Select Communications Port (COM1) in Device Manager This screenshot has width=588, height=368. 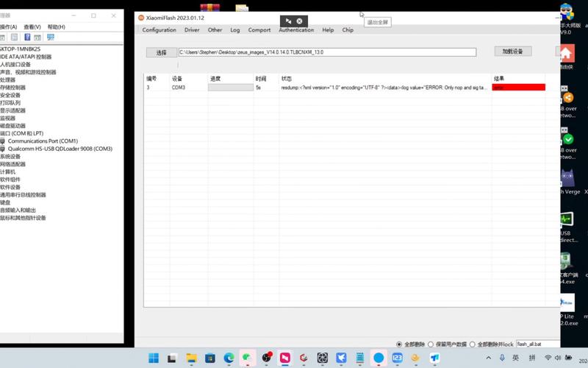tap(43, 141)
